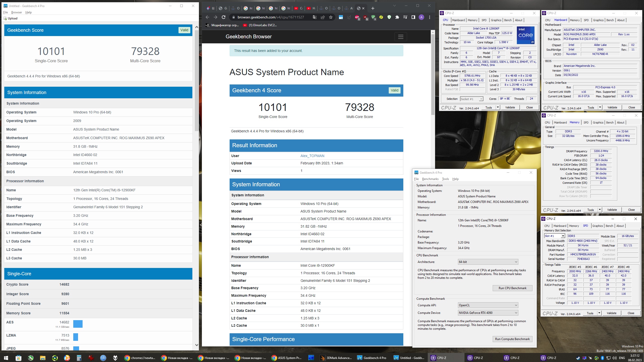Image resolution: width=644 pixels, height=362 pixels.
Task: Switch to 3DMark Advanced taskbar item
Action: pos(336,358)
